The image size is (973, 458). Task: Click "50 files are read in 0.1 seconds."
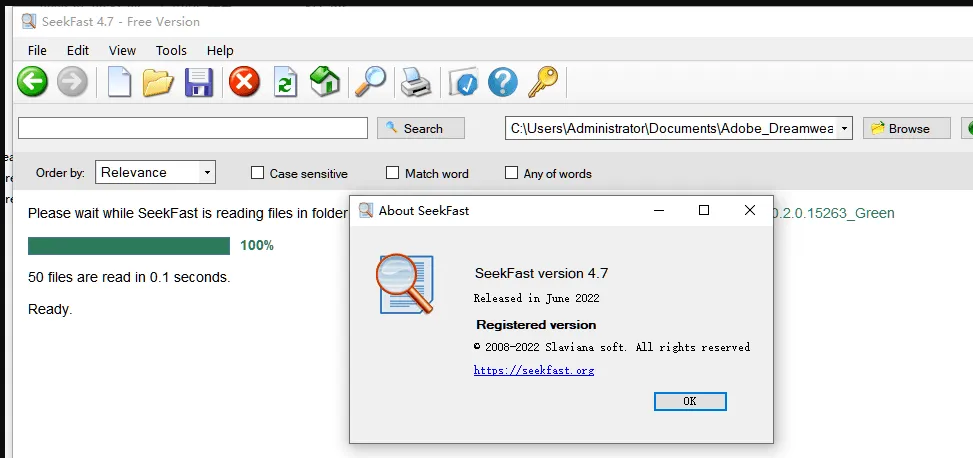pos(129,277)
